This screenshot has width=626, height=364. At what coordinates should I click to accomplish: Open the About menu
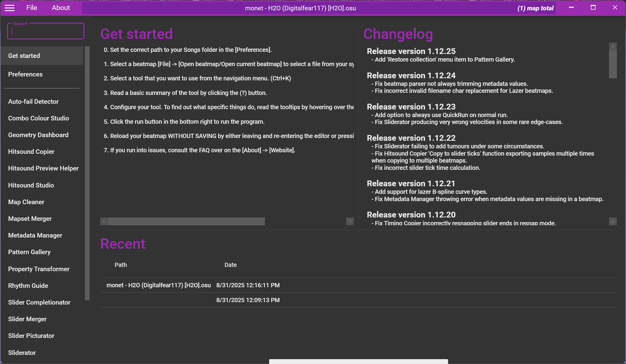tap(61, 8)
